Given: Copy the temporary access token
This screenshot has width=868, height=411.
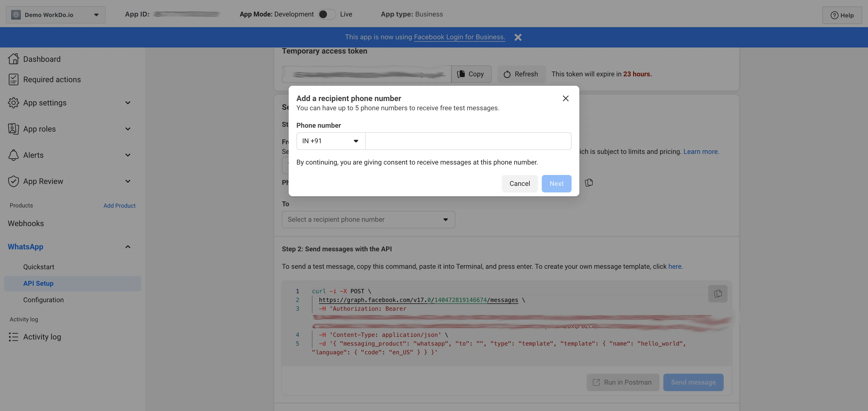Looking at the screenshot, I should click(471, 74).
